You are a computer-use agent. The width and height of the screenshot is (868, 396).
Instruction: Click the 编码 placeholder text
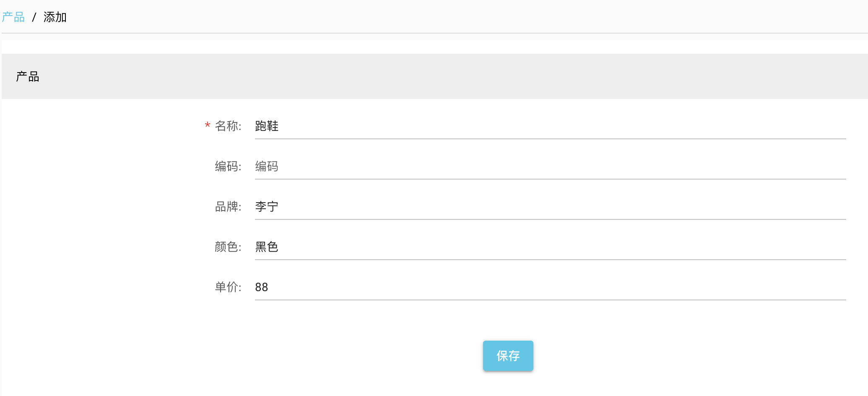267,166
